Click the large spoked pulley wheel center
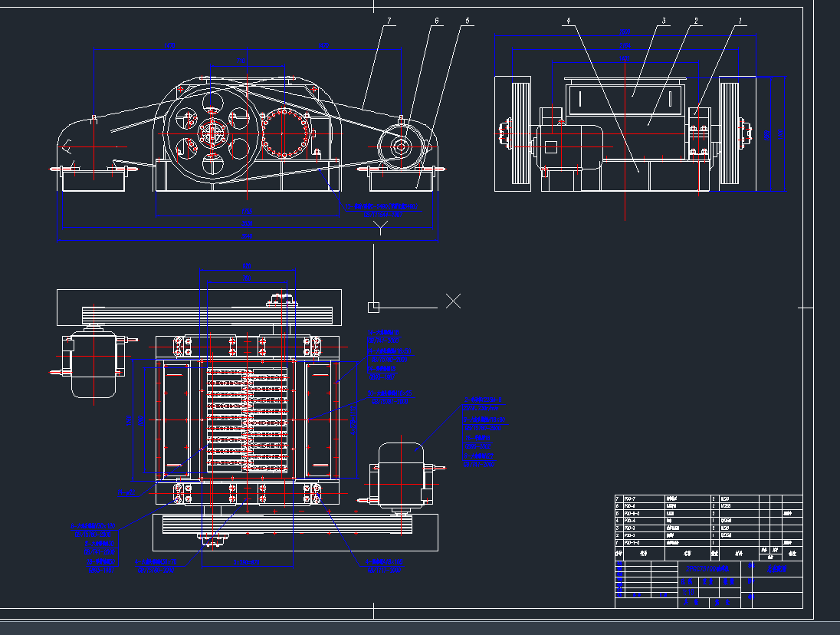The image size is (840, 635). (212, 133)
